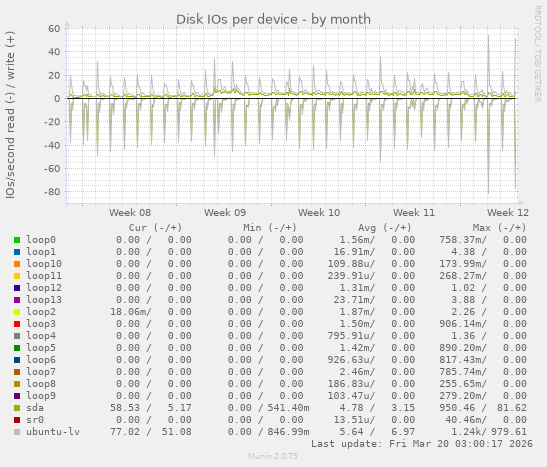
Task: Click the loop12 dark blue swatch
Action: (17, 288)
